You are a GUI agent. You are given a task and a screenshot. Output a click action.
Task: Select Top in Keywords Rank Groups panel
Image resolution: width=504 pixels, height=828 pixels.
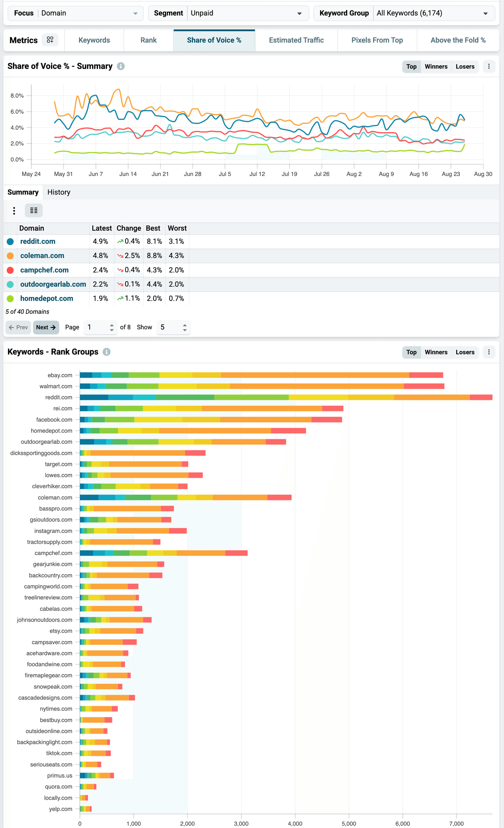(x=411, y=352)
